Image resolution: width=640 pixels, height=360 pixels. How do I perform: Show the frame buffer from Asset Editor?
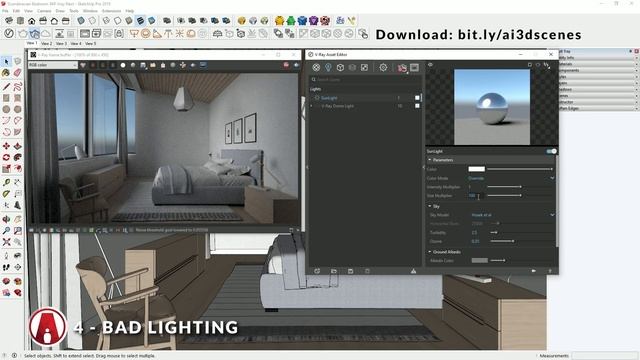[x=414, y=67]
